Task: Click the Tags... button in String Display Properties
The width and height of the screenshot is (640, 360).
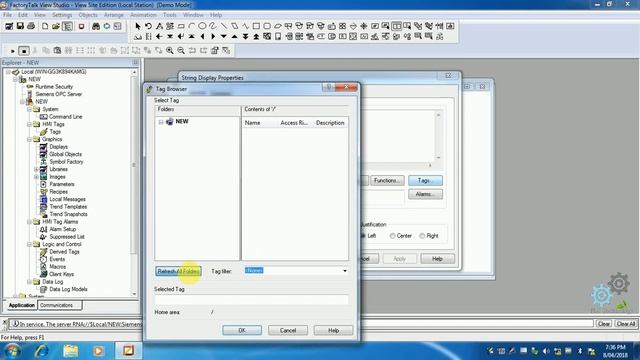Action: [425, 180]
